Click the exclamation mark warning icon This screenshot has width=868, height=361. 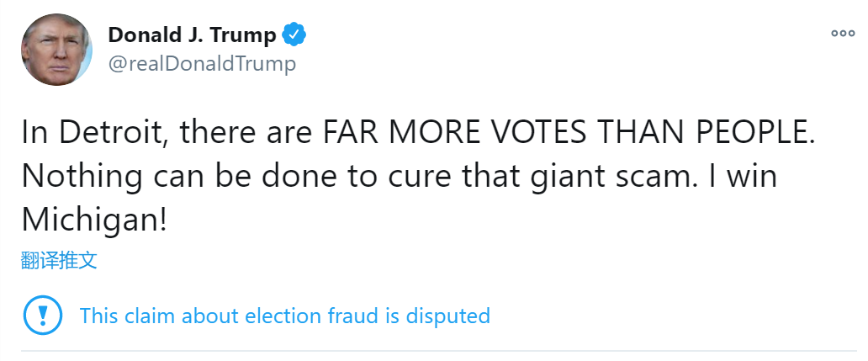42,316
